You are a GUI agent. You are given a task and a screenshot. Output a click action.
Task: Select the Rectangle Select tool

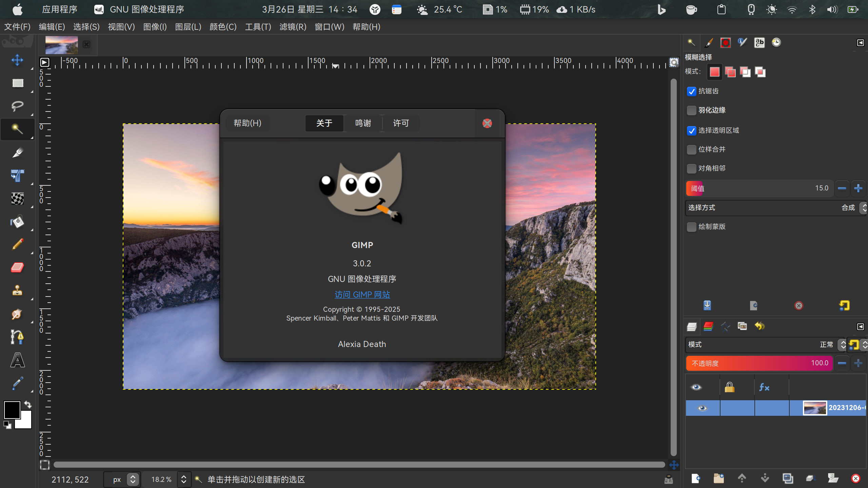17,83
